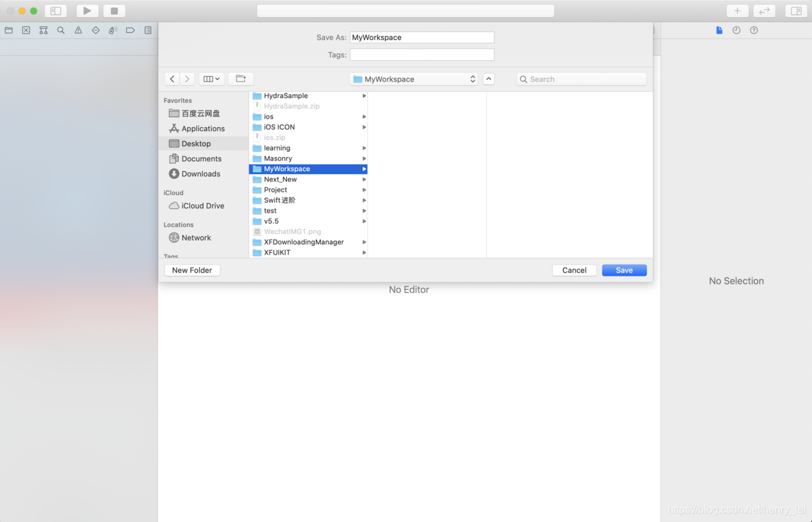Open the Debug navigator icon
This screenshot has width=812, height=522.
(x=113, y=30)
